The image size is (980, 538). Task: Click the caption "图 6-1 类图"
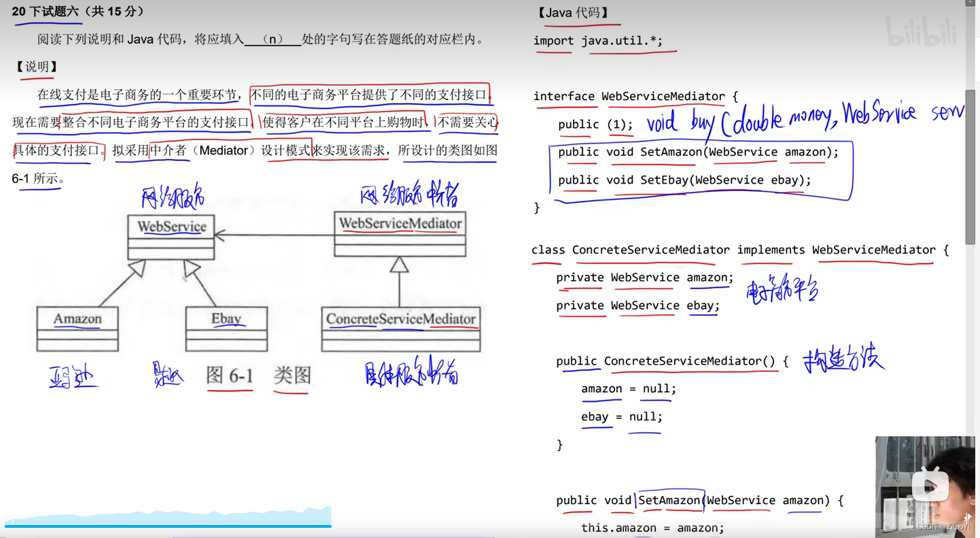[x=258, y=375]
